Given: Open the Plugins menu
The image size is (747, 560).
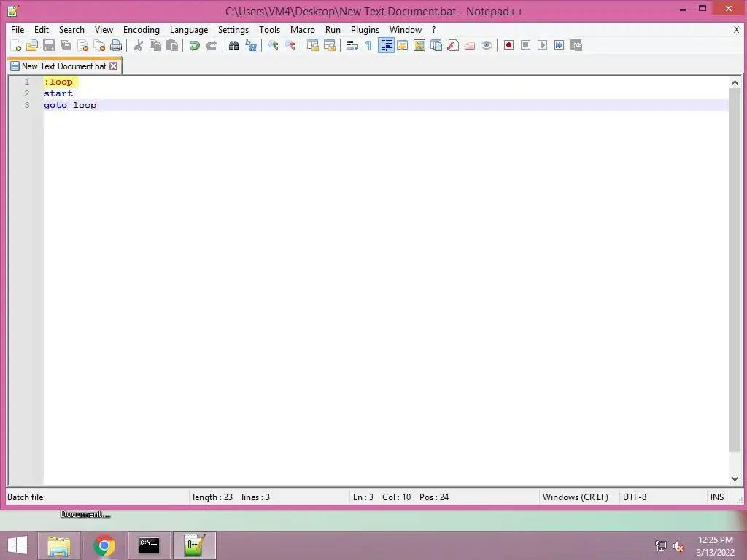Looking at the screenshot, I should (365, 29).
